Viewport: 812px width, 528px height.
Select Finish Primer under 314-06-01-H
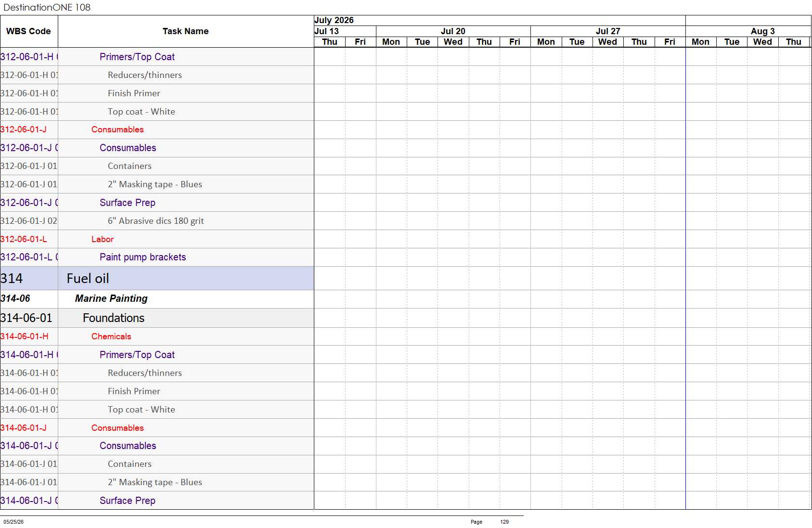point(134,391)
